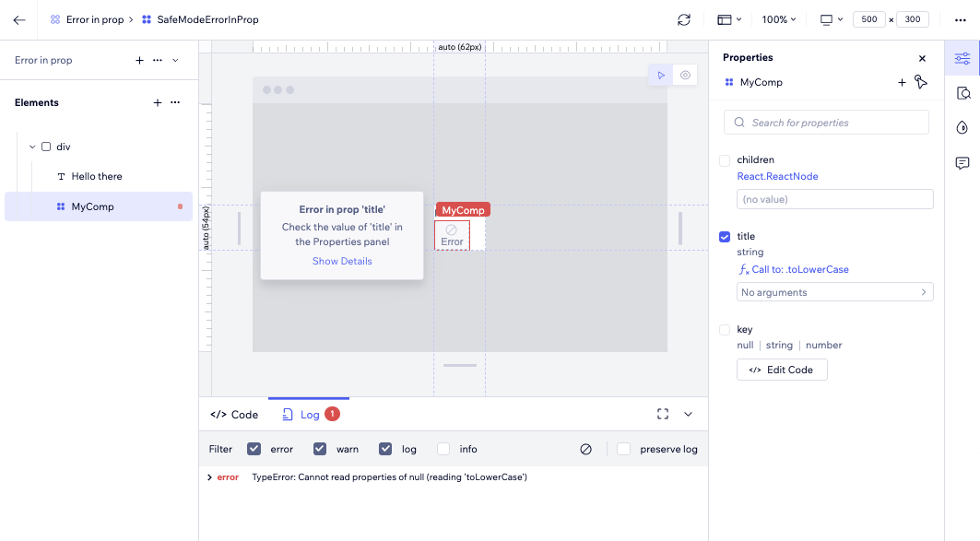Open the layout view dropdown in the top toolbar
Viewport: 980px width, 541px height.
[729, 20]
